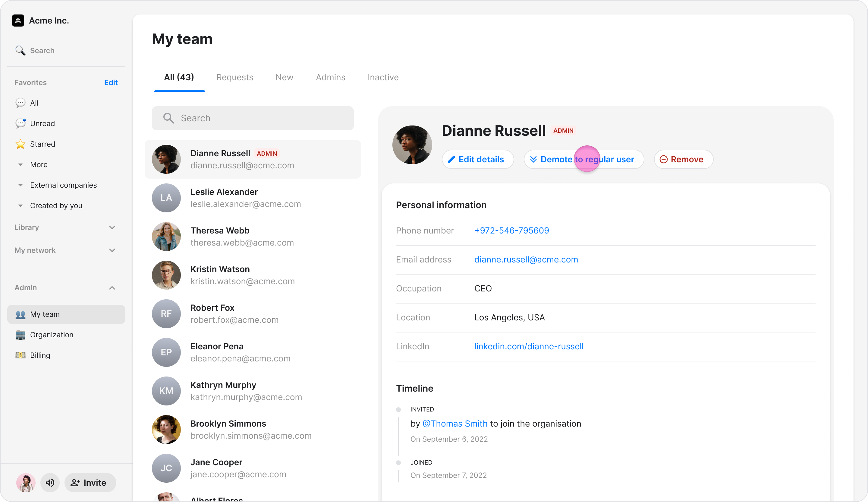Collapse the Admin section chevron
The image size is (868, 502).
tap(112, 288)
